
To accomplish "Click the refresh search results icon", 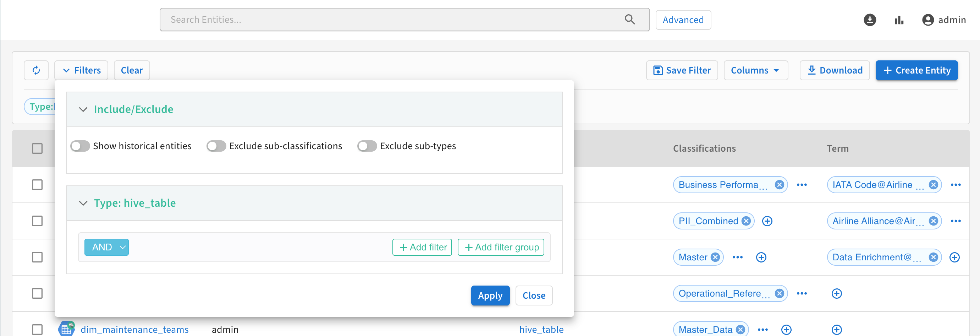I will click(36, 70).
